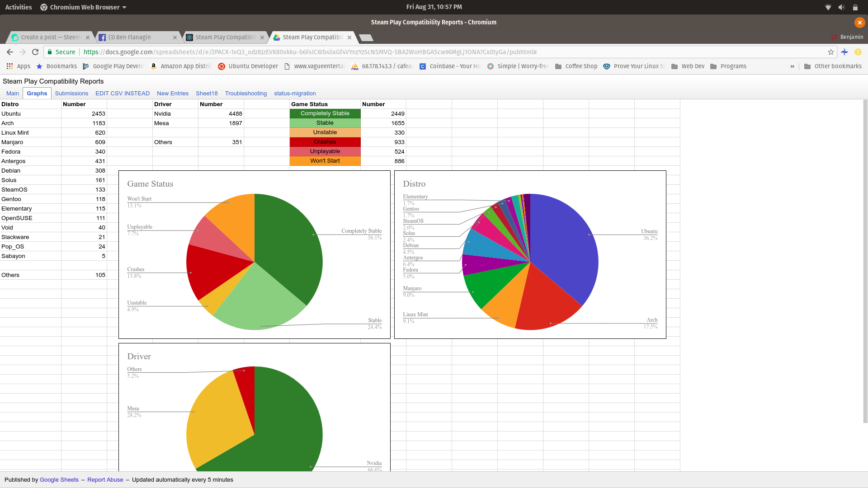Click the yellow warning extension icon

click(858, 52)
